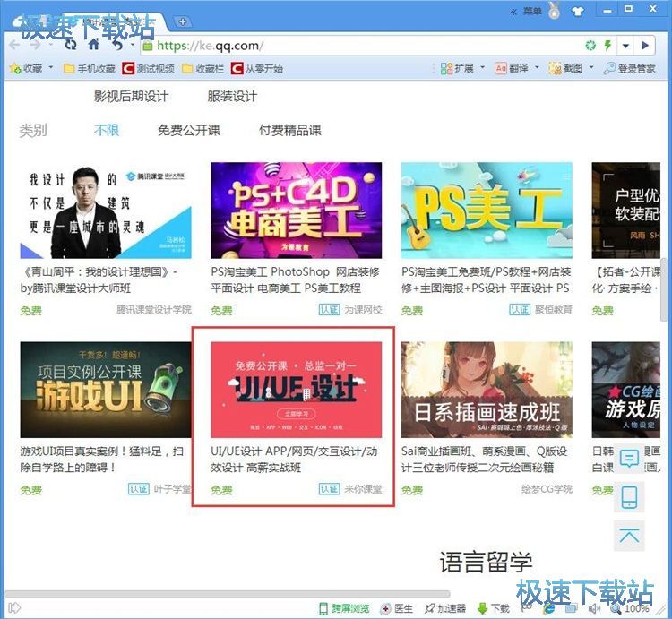
Task: Open the skin shirt icon
Action: [578, 11]
